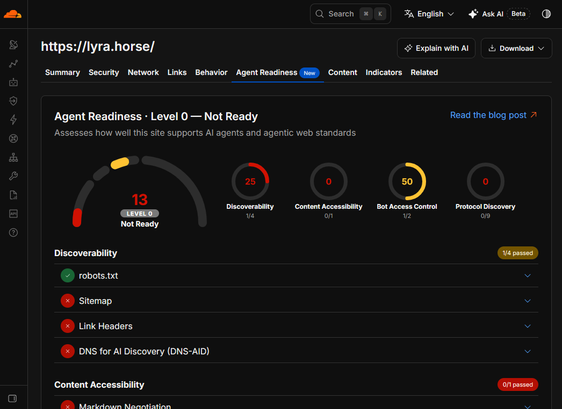Click the network hierarchy icon in sidebar
The image size is (562, 409).
pyautogui.click(x=13, y=157)
